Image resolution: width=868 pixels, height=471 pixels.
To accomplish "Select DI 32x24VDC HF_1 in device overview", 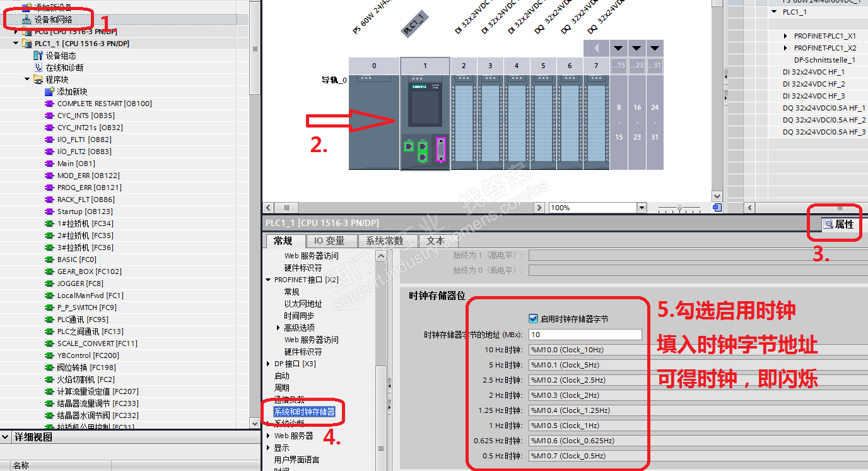I will tap(814, 72).
